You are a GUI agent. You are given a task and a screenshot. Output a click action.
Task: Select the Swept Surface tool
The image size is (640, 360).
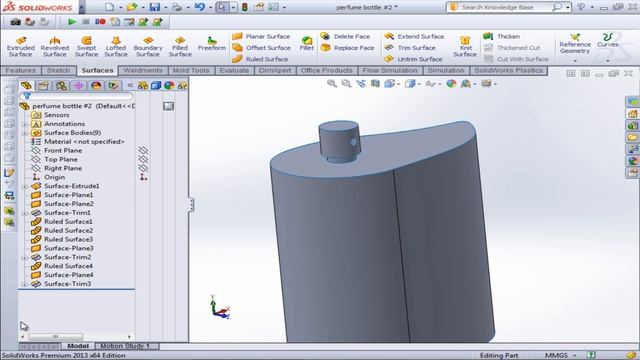click(86, 46)
